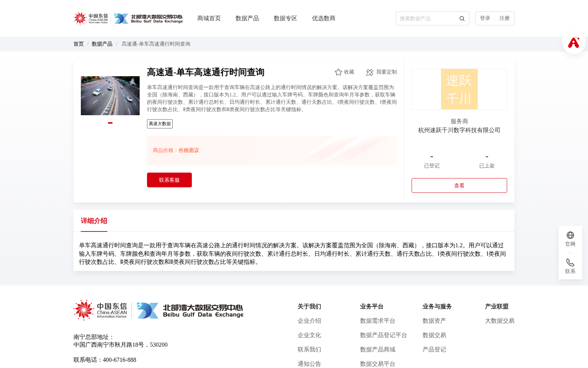Go to the 数据专区 menu item
Viewport: 588px width, 368px height.
click(286, 18)
